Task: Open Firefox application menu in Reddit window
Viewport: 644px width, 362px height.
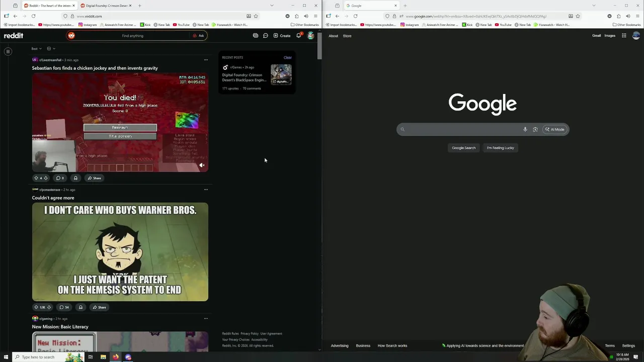Action: [x=315, y=16]
